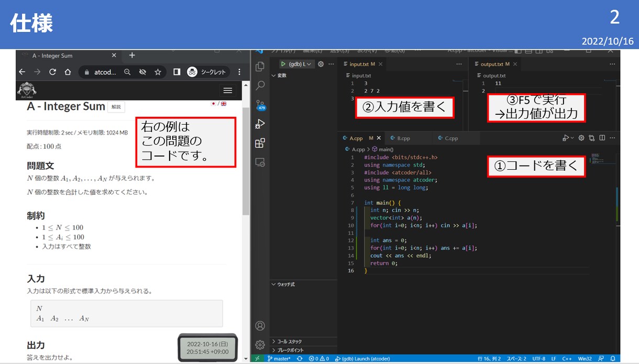Start debugging with the green play icon
The height and width of the screenshot is (364, 639).
pos(283,64)
